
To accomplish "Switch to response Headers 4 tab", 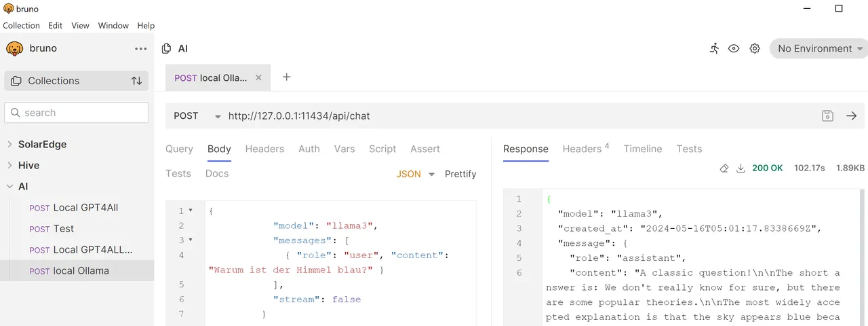I will (586, 149).
